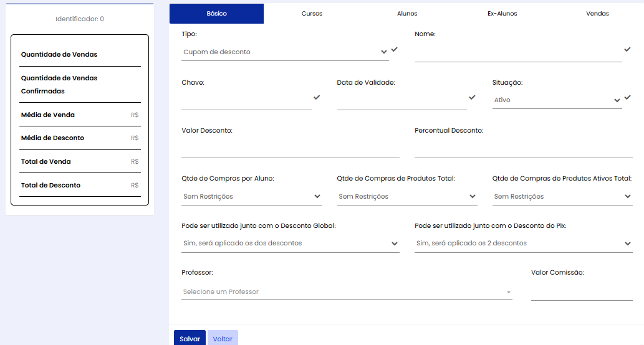Open the Ex-Alunos tab

pos(502,14)
